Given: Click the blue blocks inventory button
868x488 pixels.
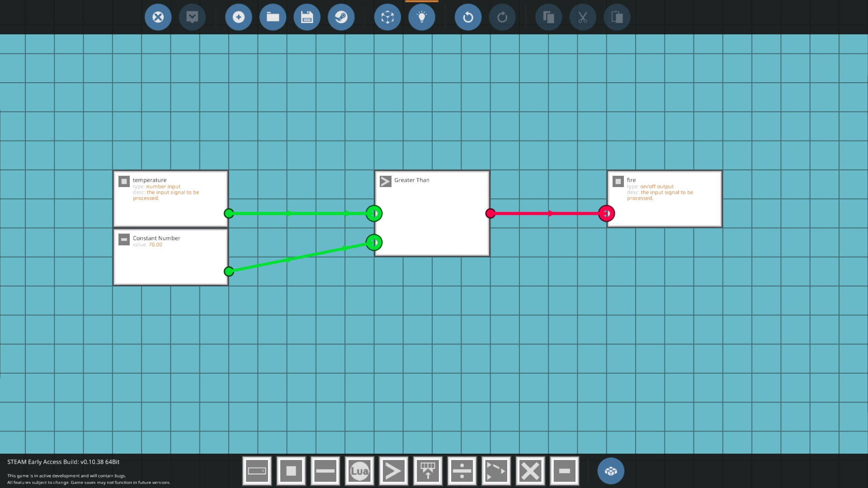Looking at the screenshot, I should pyautogui.click(x=611, y=471).
